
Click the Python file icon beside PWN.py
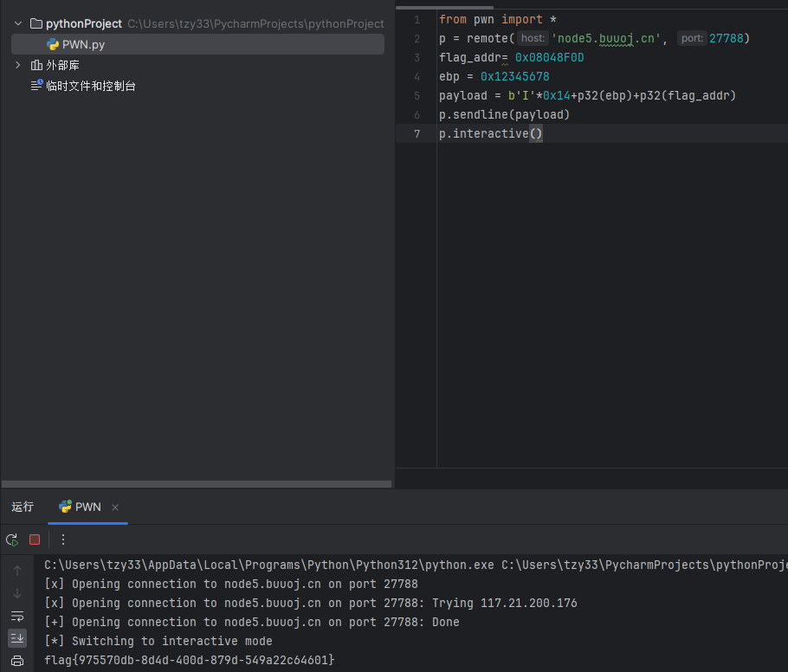coord(53,45)
